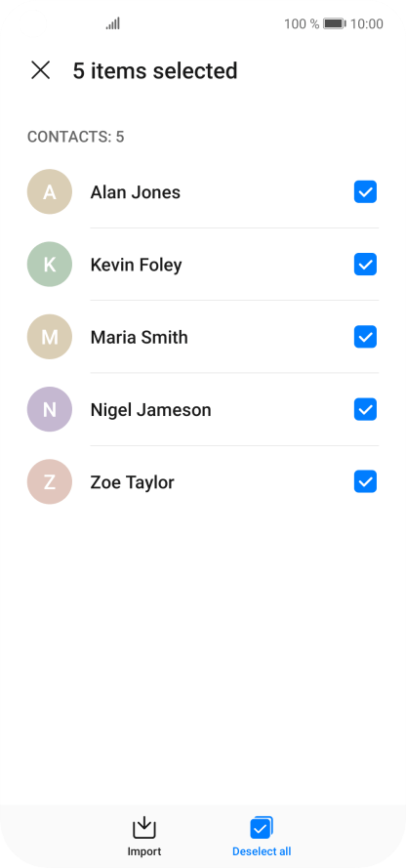This screenshot has width=406, height=868.
Task: Tap Alan Jones' avatar circle with A
Action: coord(50,192)
